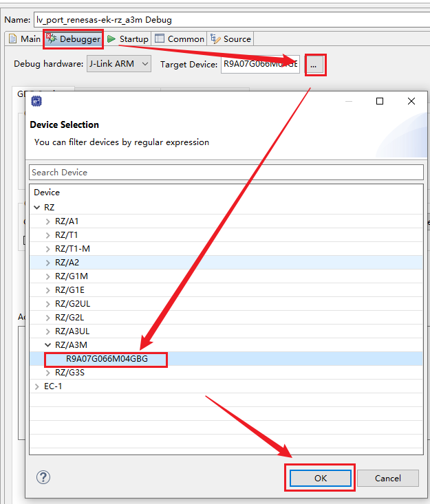Open the Debugger tab
The image size is (430, 504).
pyautogui.click(x=74, y=39)
